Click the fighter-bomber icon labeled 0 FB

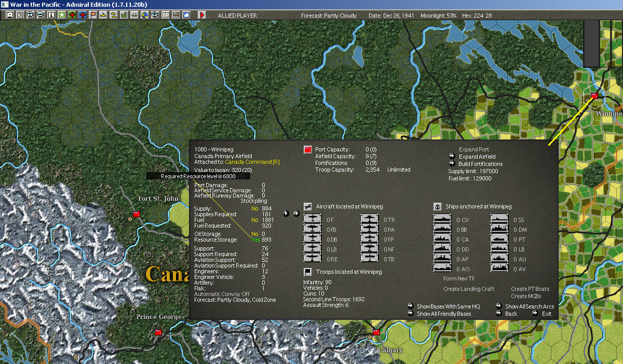pos(313,229)
